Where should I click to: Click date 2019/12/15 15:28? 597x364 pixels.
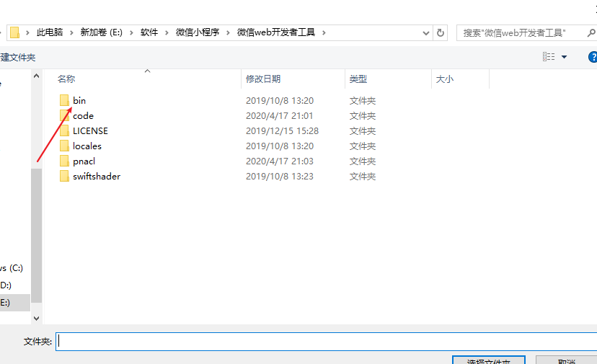pos(282,131)
